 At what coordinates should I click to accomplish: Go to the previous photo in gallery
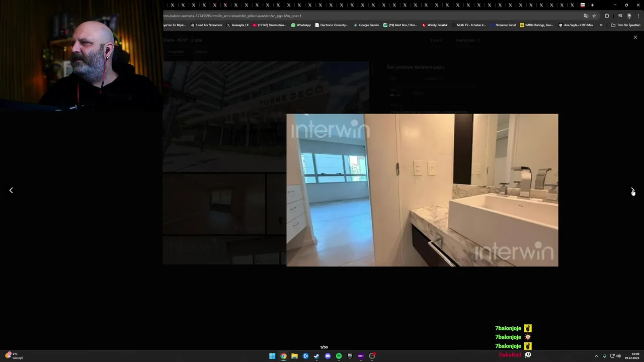click(11, 191)
